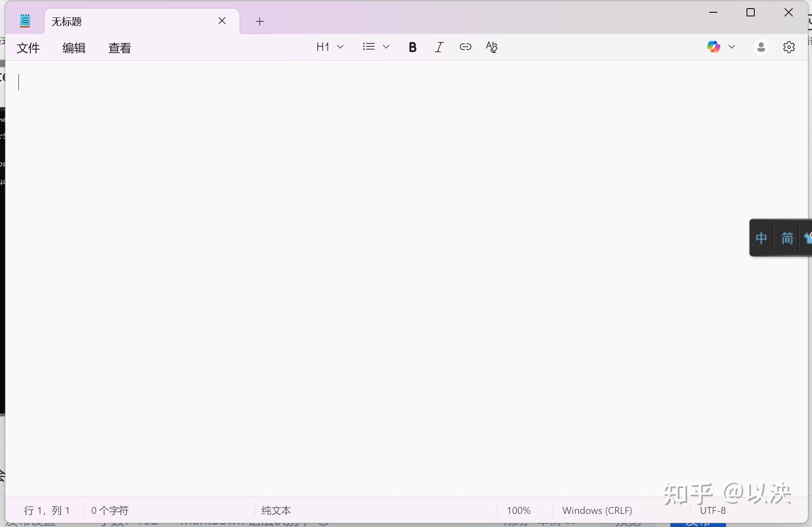Expand the list formatting dropdown
This screenshot has height=527, width=812.
point(387,46)
